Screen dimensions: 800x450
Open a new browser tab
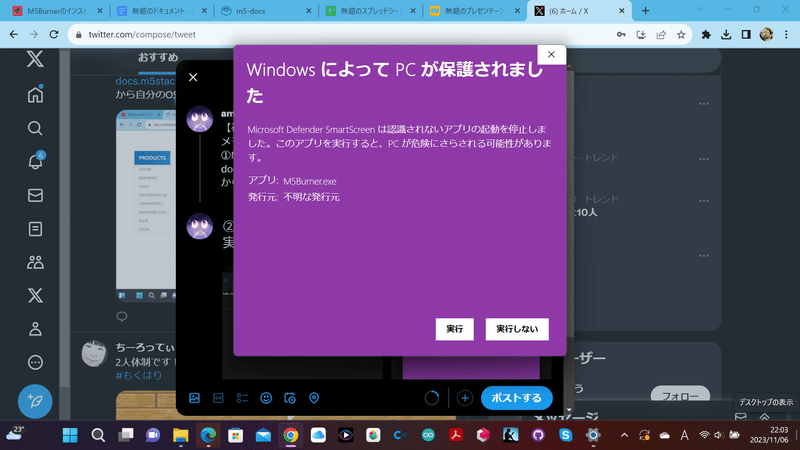pos(645,11)
